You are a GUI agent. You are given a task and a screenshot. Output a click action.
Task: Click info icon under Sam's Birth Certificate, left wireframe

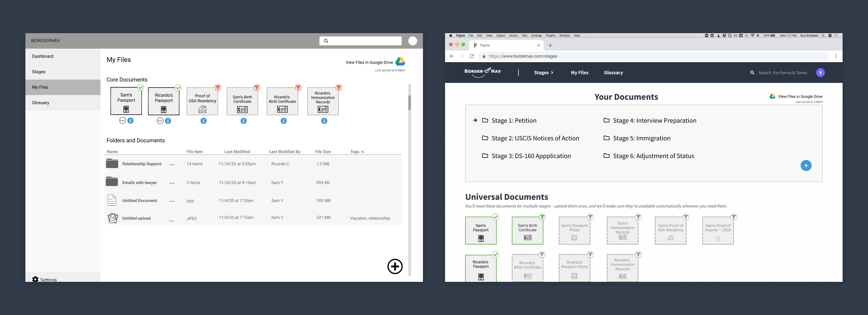(244, 121)
